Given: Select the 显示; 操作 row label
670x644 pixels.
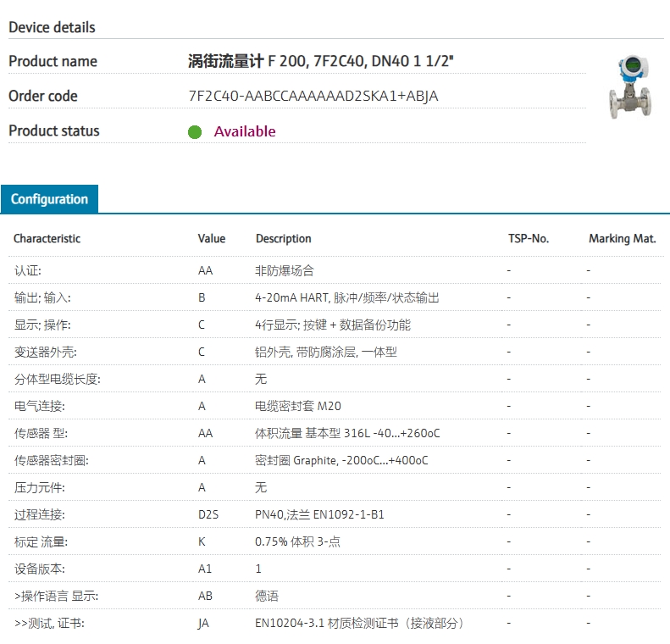Looking at the screenshot, I should point(42,325).
